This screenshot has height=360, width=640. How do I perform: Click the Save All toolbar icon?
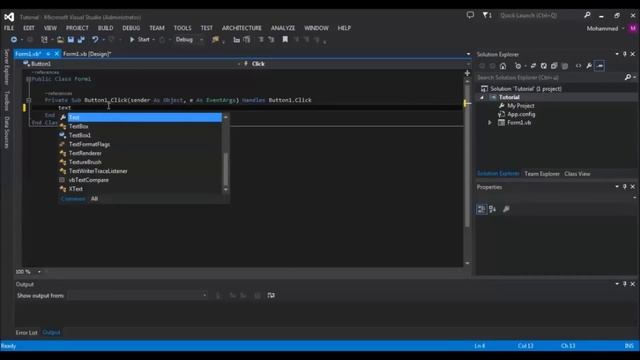[81, 40]
